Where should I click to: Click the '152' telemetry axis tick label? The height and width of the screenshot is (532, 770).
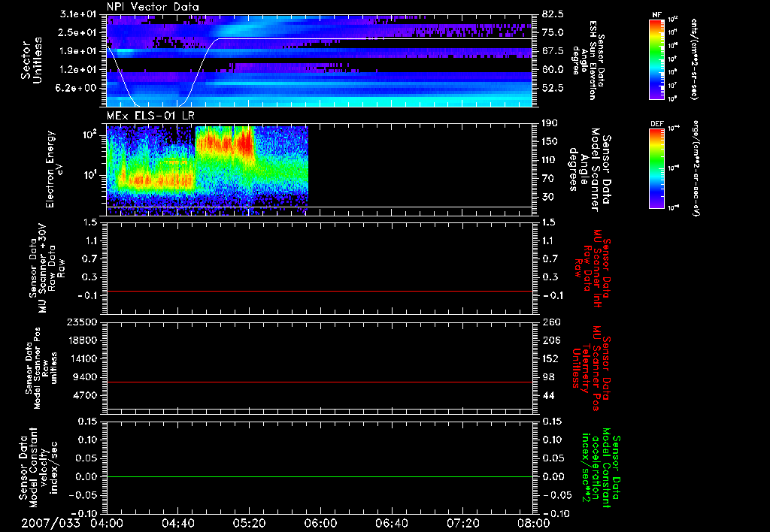(550, 358)
